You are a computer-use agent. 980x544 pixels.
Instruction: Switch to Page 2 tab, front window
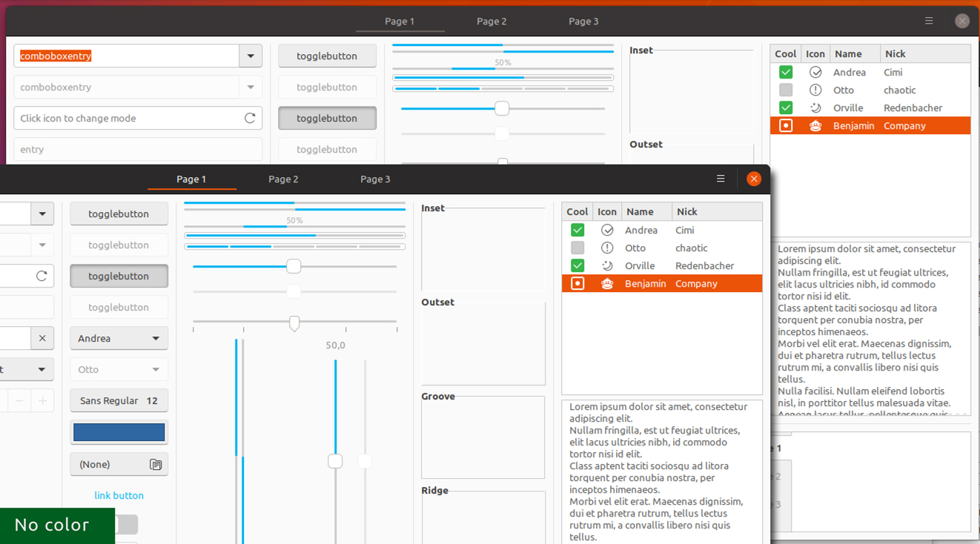click(x=283, y=179)
